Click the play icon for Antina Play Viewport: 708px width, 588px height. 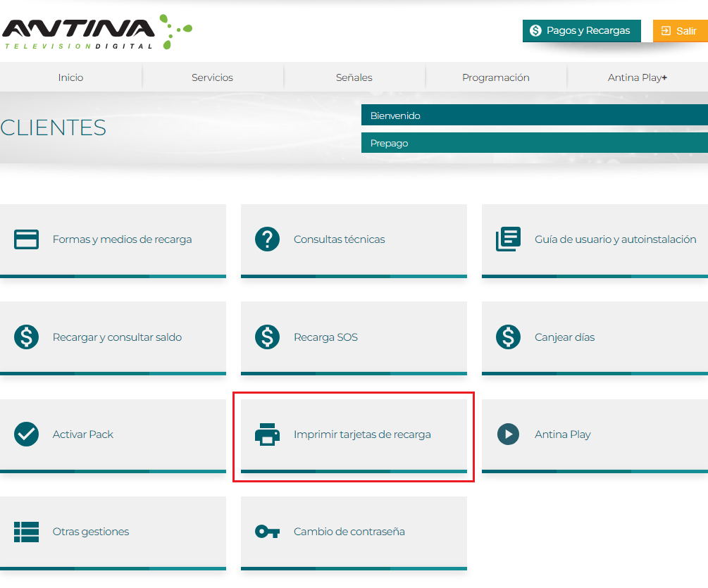coord(508,434)
